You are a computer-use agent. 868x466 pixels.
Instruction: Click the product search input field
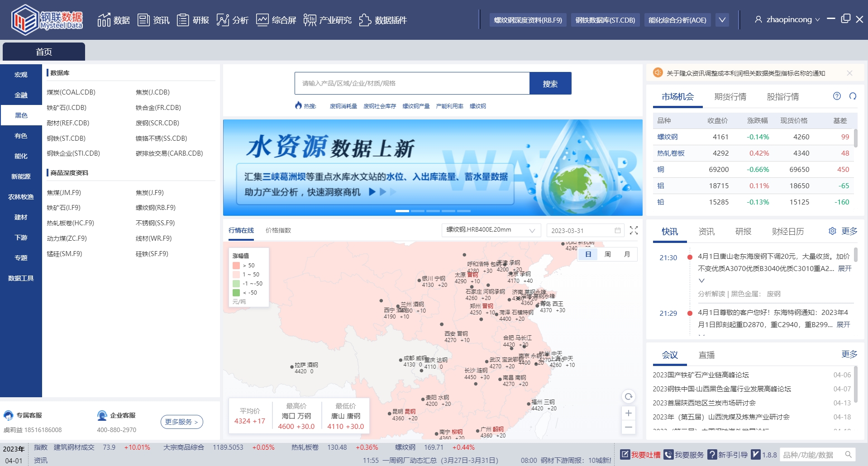click(x=412, y=83)
